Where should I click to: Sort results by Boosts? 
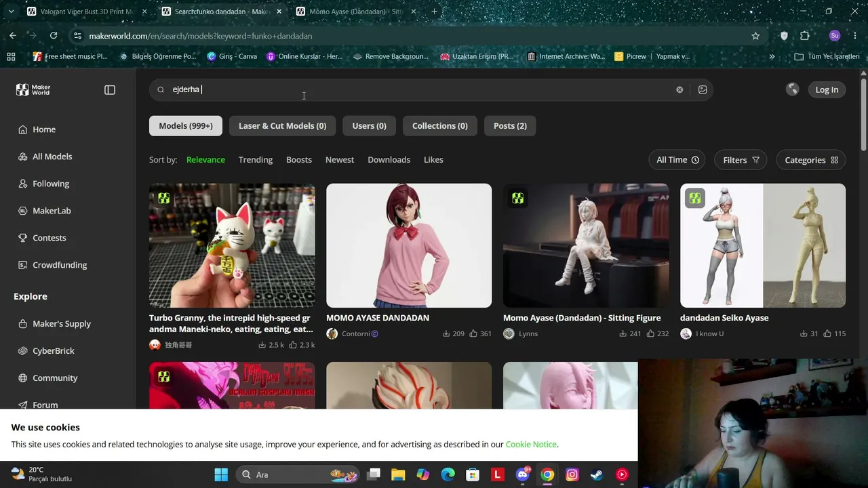[x=299, y=160]
